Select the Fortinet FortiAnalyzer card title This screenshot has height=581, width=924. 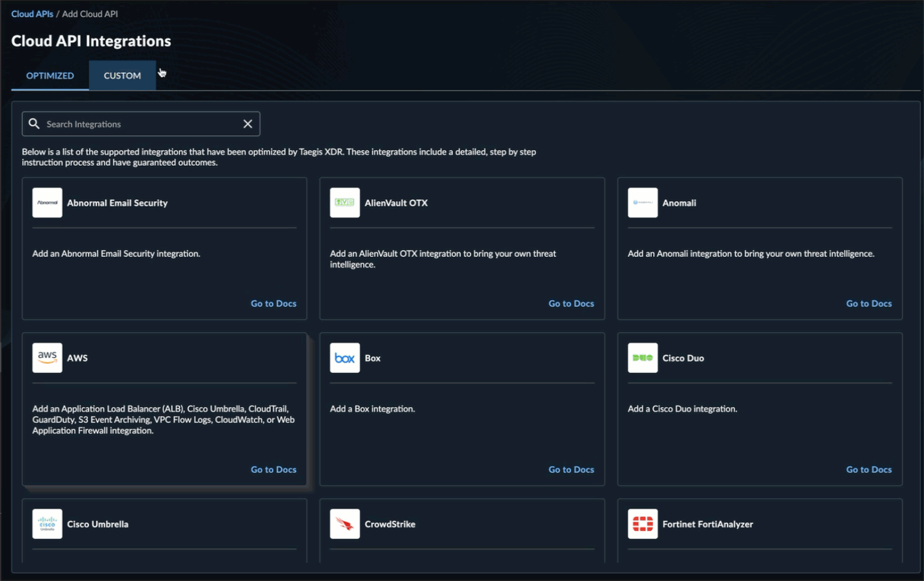pyautogui.click(x=707, y=524)
